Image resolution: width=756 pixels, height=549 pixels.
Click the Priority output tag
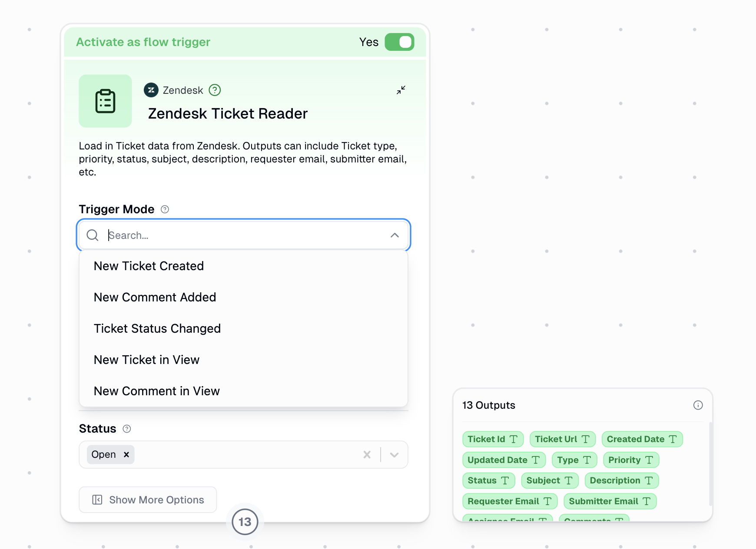coord(630,460)
